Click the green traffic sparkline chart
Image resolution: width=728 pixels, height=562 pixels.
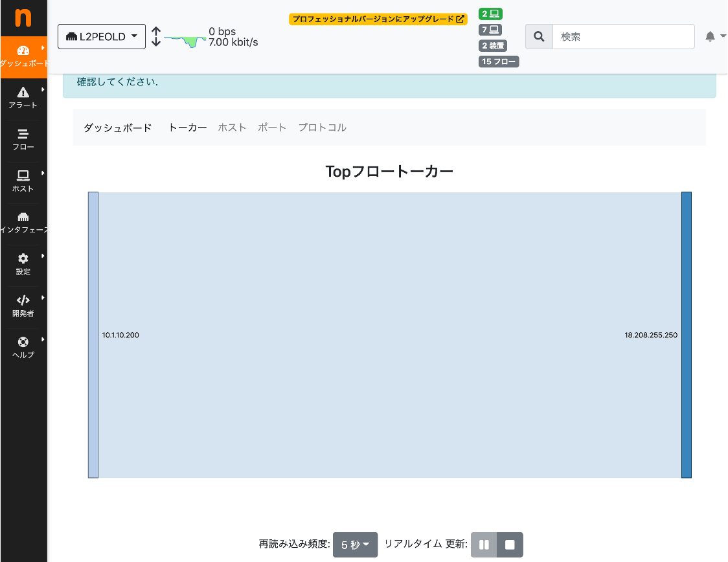(x=185, y=41)
